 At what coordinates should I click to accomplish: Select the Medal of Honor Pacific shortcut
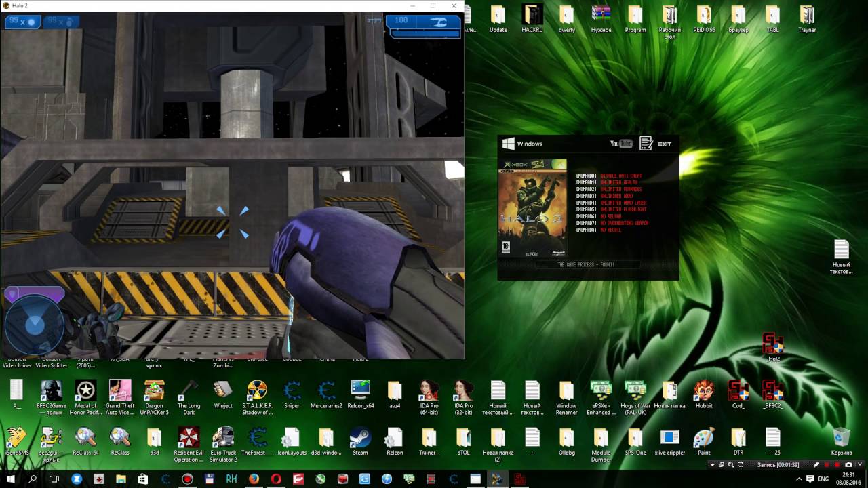[85, 397]
